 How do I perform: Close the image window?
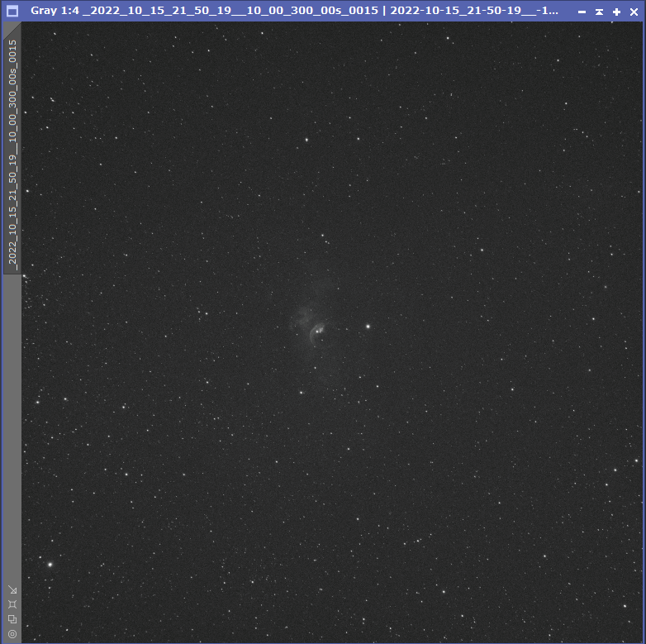(x=634, y=12)
